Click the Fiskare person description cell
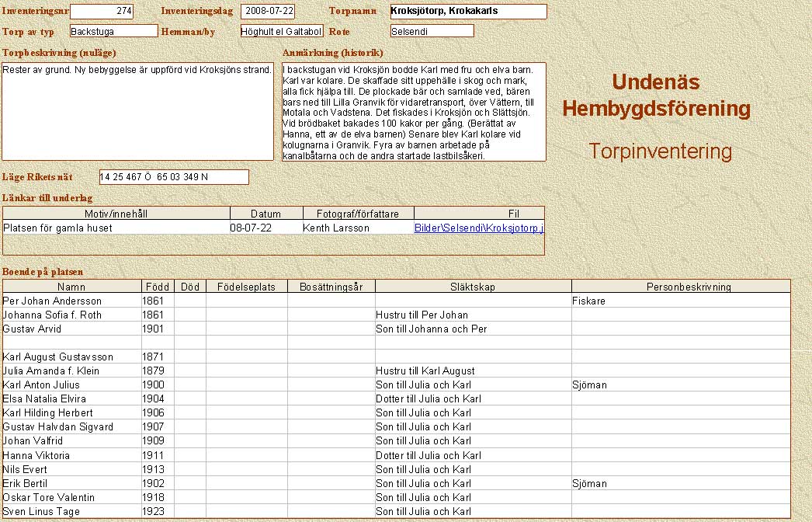 point(589,301)
